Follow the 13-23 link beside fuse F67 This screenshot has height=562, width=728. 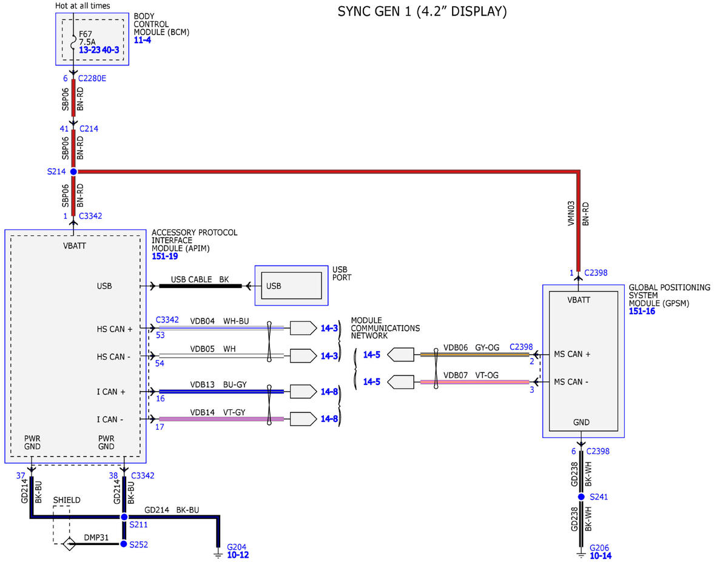point(89,50)
